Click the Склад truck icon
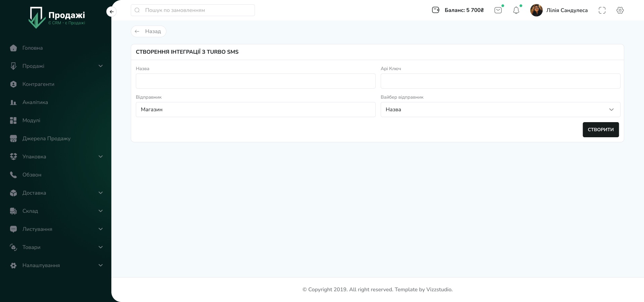Viewport: 644px width, 302px height. [13, 211]
